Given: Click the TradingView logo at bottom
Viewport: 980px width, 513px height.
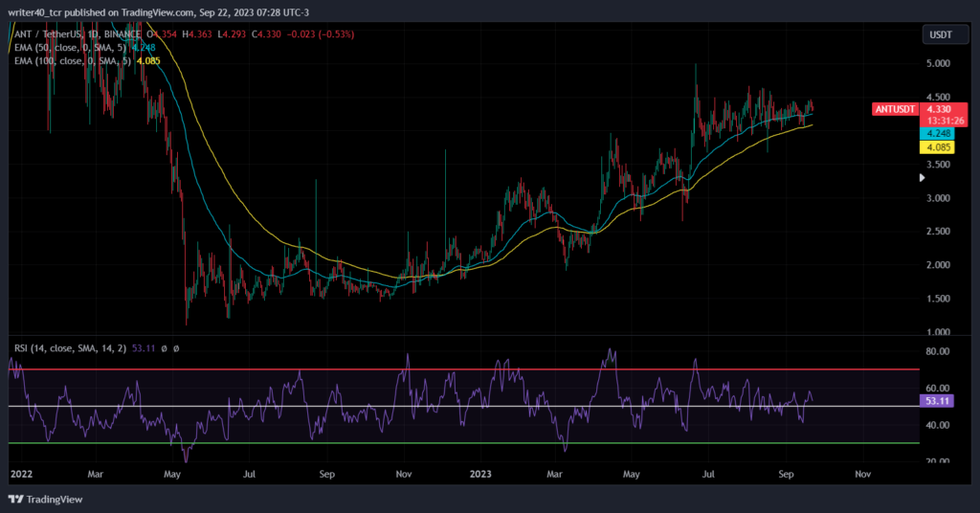Looking at the screenshot, I should [x=46, y=500].
